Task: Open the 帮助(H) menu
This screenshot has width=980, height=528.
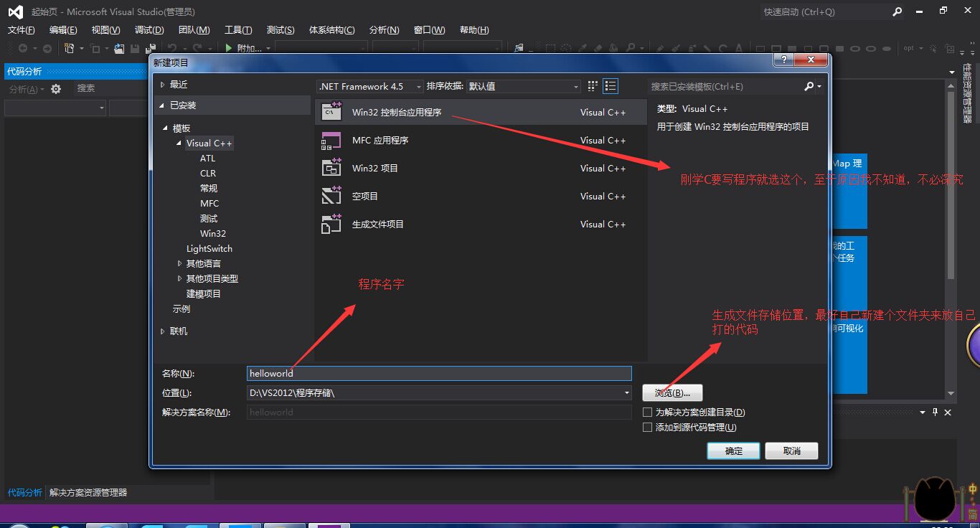Action: (474, 30)
